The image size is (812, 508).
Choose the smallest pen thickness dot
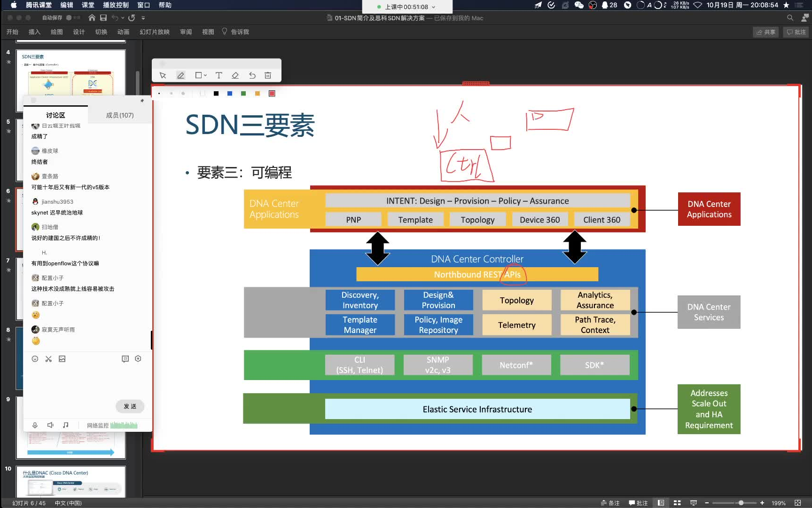point(159,94)
